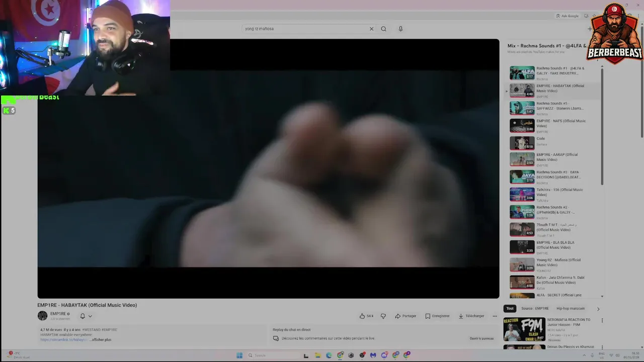This screenshot has width=644, height=362.
Task: Click the main video player
Action: click(x=268, y=168)
